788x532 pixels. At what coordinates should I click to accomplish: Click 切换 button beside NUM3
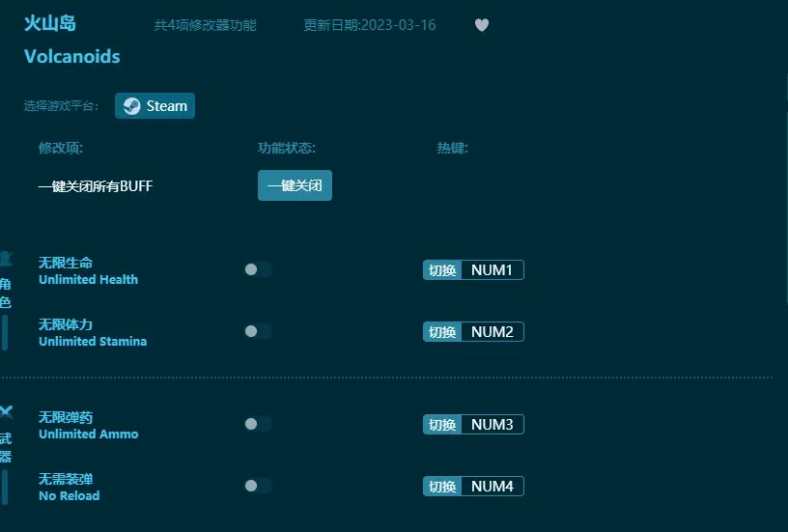pyautogui.click(x=442, y=425)
